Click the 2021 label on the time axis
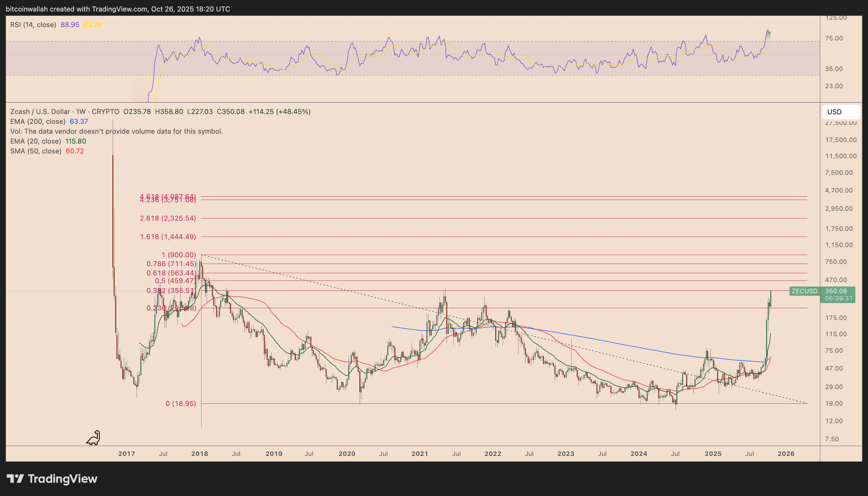Image resolution: width=868 pixels, height=496 pixels. (420, 453)
